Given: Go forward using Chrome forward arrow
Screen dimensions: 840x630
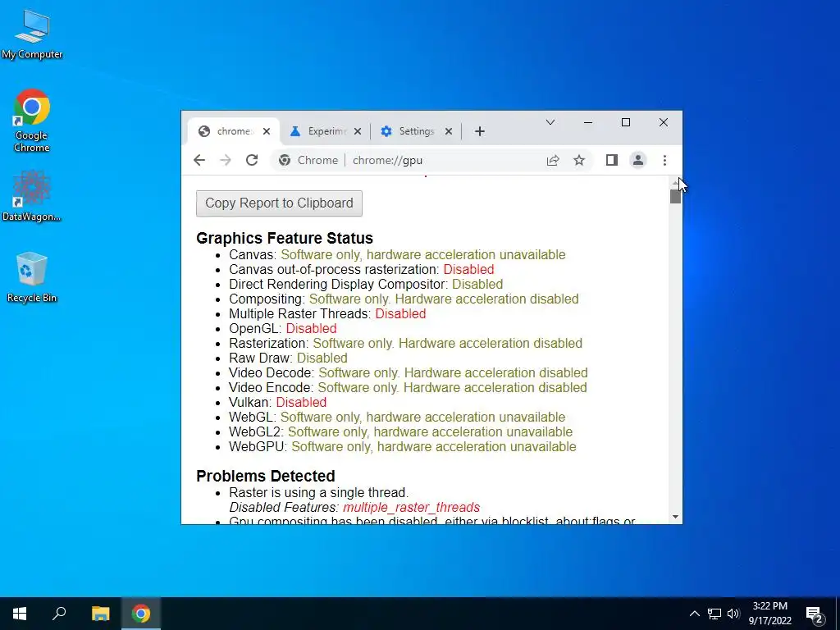Looking at the screenshot, I should [226, 160].
